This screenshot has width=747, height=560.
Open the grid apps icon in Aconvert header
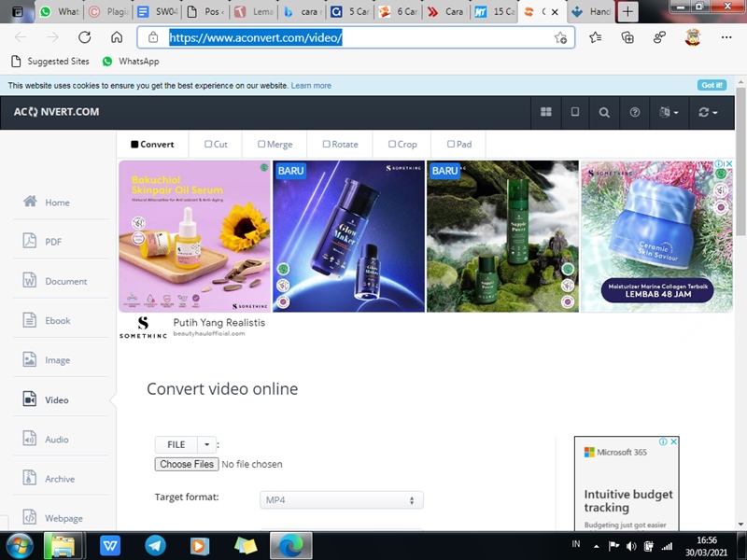pos(546,112)
